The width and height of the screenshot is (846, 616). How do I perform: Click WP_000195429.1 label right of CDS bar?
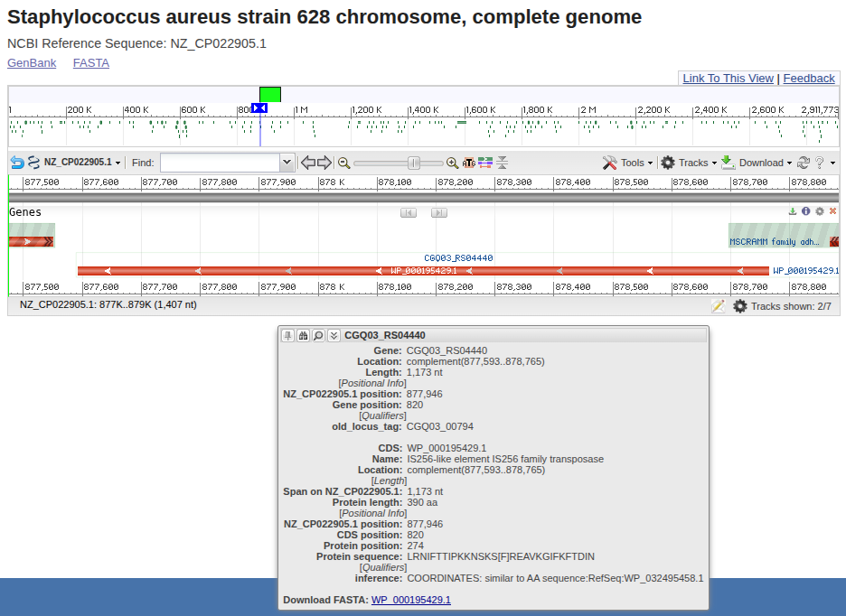805,271
